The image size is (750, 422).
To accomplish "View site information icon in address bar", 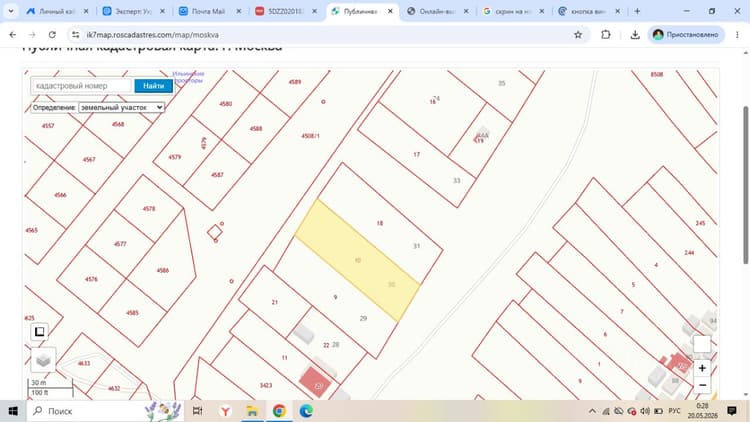I will pos(76,34).
